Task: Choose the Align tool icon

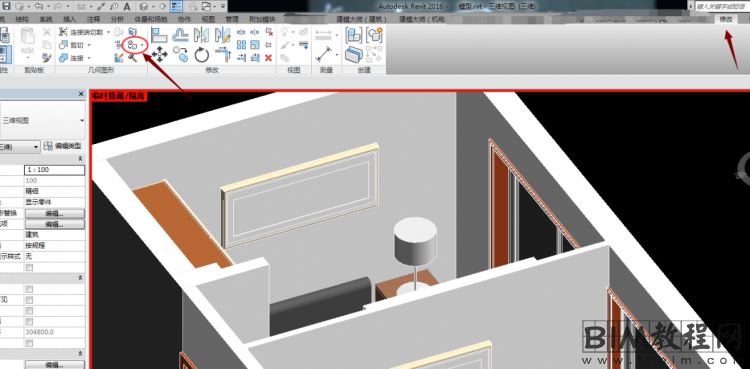Action: point(159,34)
